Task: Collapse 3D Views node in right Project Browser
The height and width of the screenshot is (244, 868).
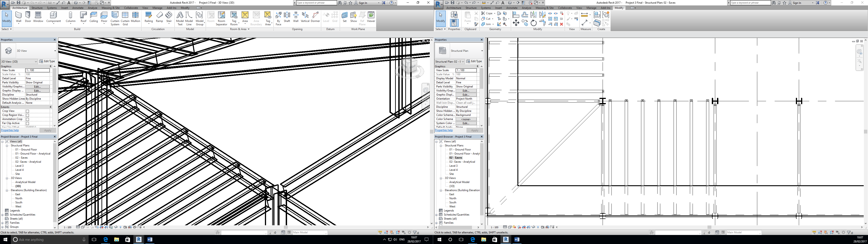Action: pyautogui.click(x=441, y=178)
